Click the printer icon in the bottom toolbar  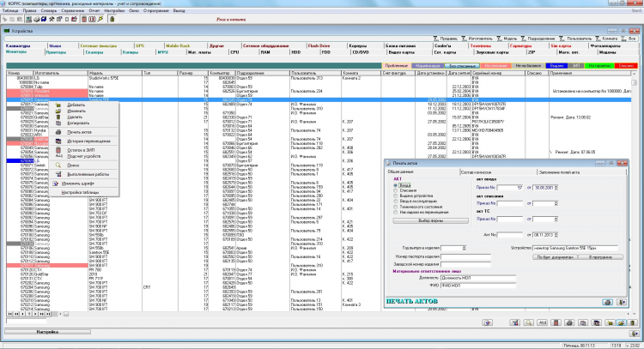(x=571, y=321)
